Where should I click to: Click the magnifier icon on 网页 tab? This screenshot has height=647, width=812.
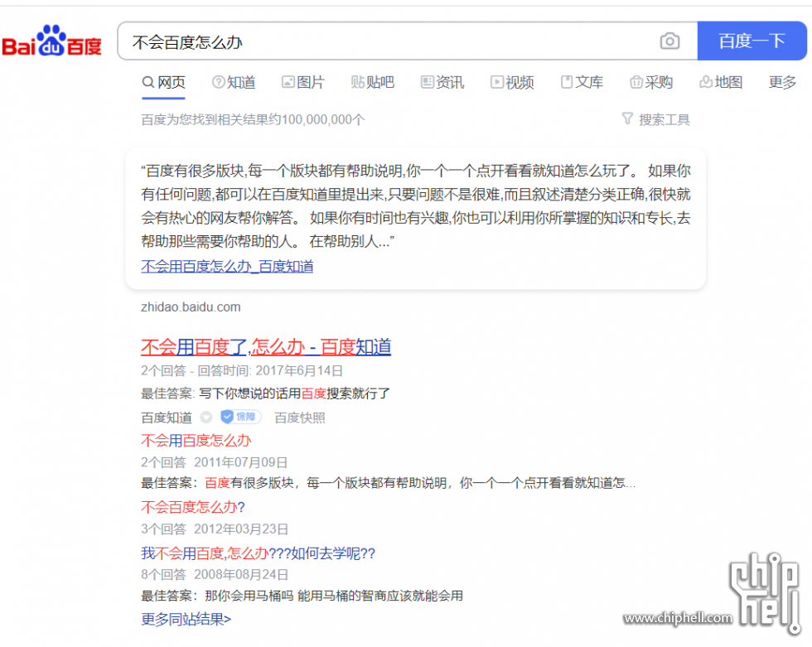[148, 82]
